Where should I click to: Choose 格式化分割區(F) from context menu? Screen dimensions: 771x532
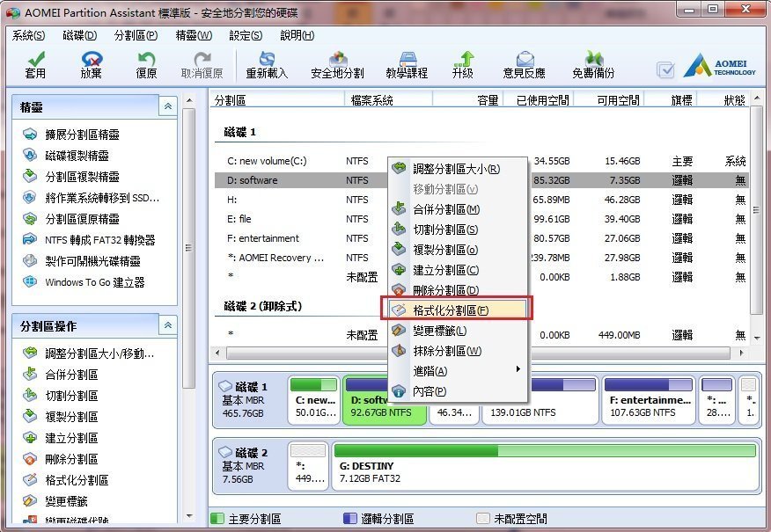[x=457, y=310]
